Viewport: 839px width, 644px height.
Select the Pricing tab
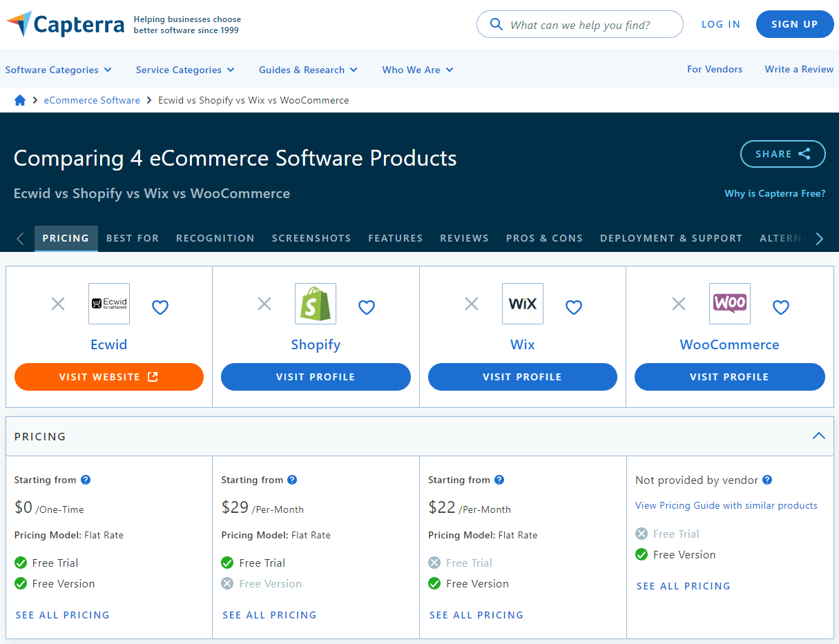tap(66, 238)
